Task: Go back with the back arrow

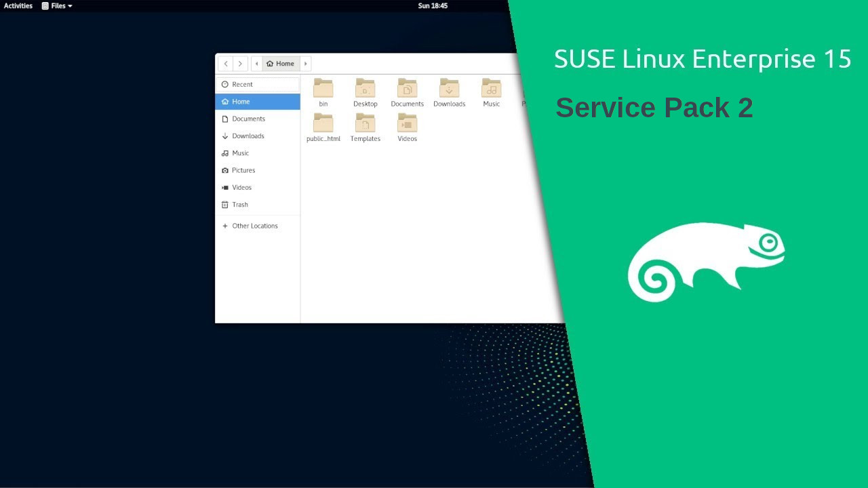Action: tap(226, 64)
